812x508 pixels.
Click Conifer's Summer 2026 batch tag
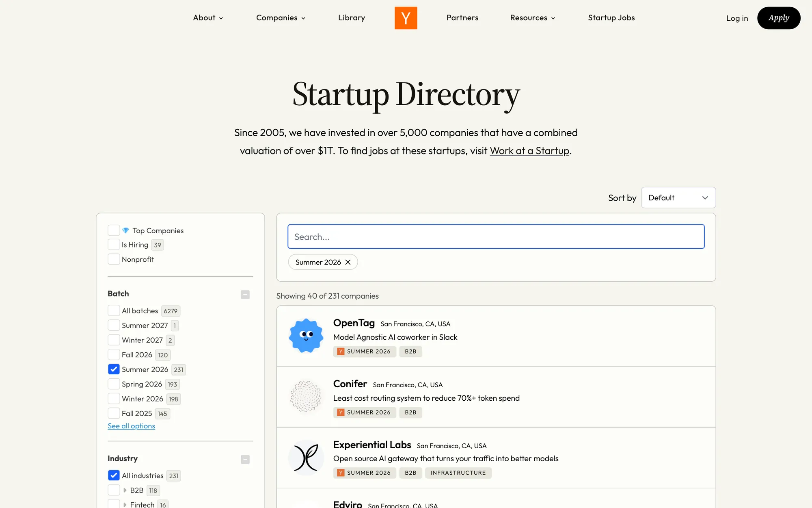(365, 412)
